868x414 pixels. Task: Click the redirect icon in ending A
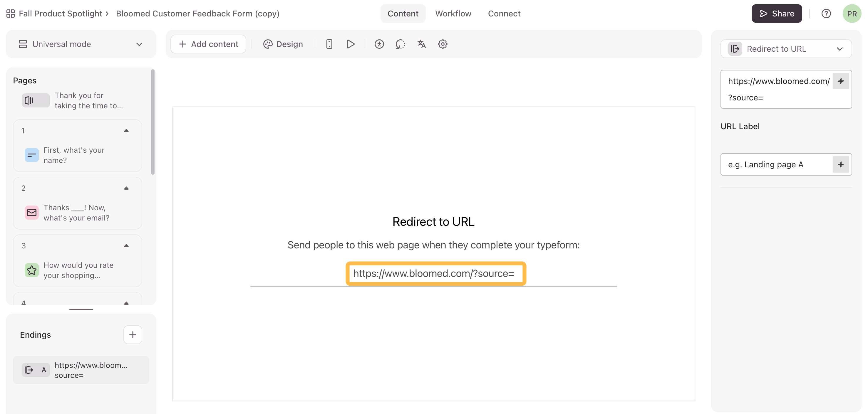tap(29, 370)
